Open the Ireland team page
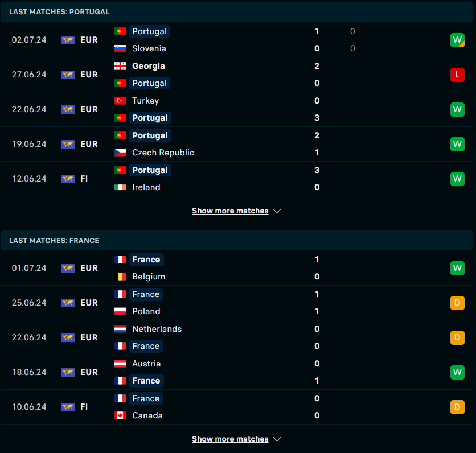The width and height of the screenshot is (476, 453). click(146, 187)
